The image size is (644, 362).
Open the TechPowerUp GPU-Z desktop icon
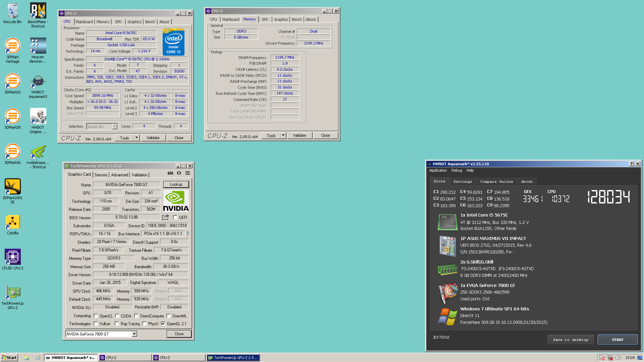[12, 297]
